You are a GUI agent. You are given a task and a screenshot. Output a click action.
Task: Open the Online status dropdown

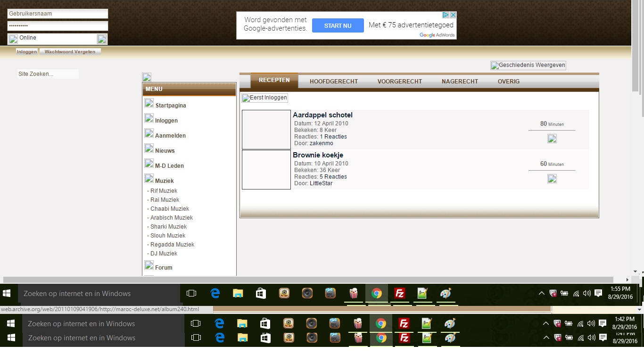(x=102, y=39)
